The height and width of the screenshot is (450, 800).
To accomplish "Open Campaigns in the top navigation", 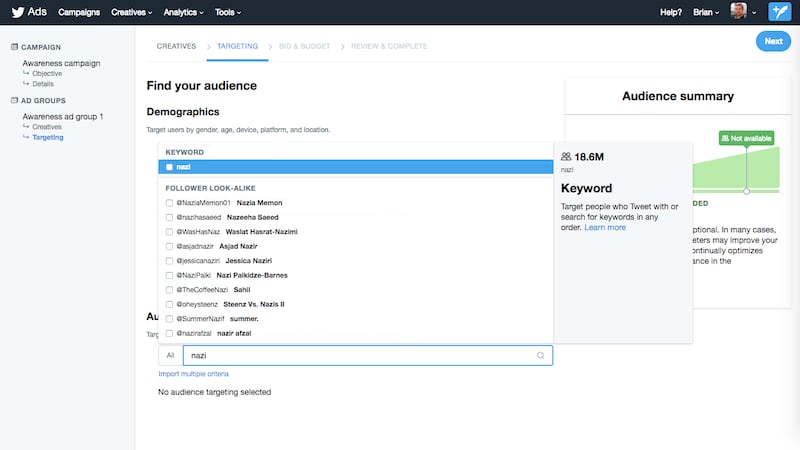I will [79, 12].
